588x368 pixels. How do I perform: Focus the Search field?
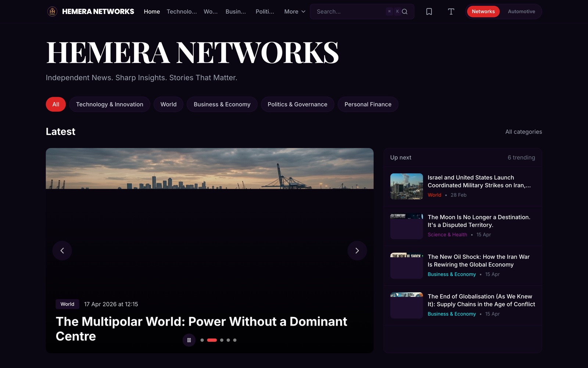pos(362,11)
